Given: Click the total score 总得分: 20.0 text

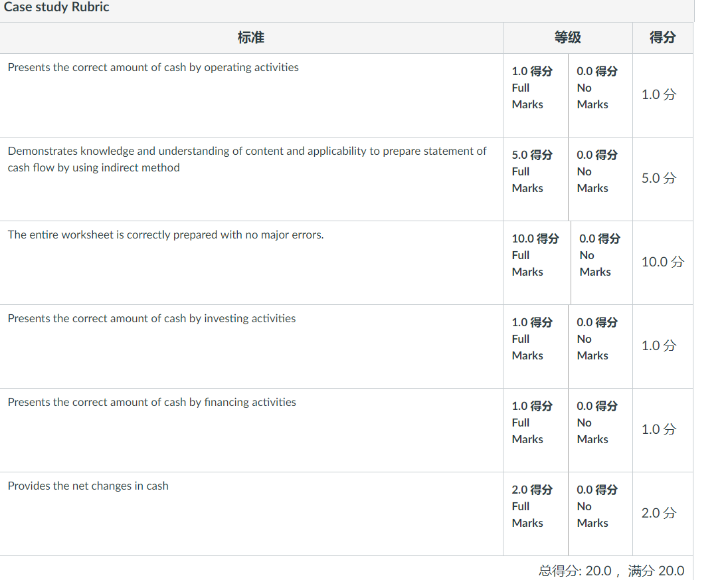Looking at the screenshot, I should pyautogui.click(x=575, y=571).
